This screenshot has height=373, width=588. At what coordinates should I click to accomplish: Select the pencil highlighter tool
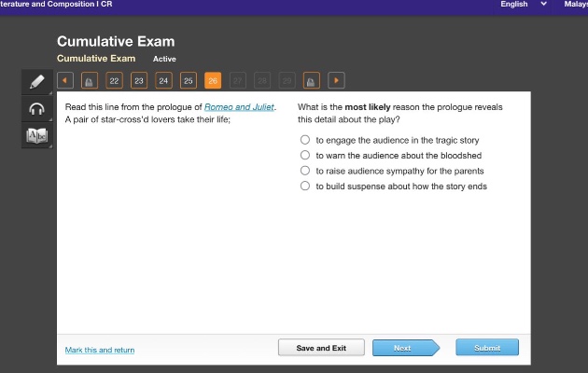pos(36,82)
